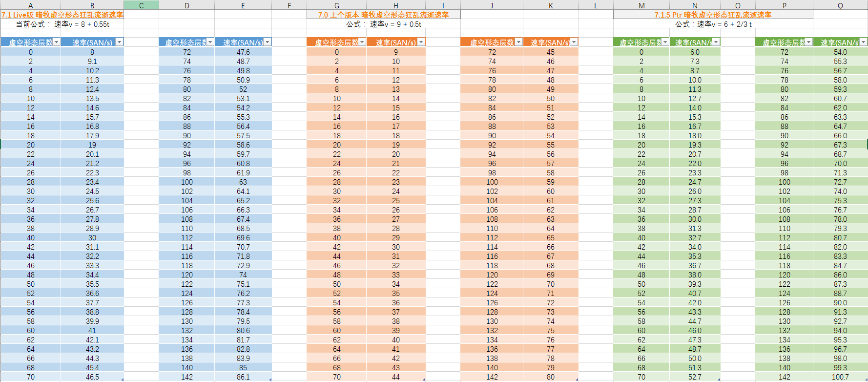Select column L by its header

596,5
